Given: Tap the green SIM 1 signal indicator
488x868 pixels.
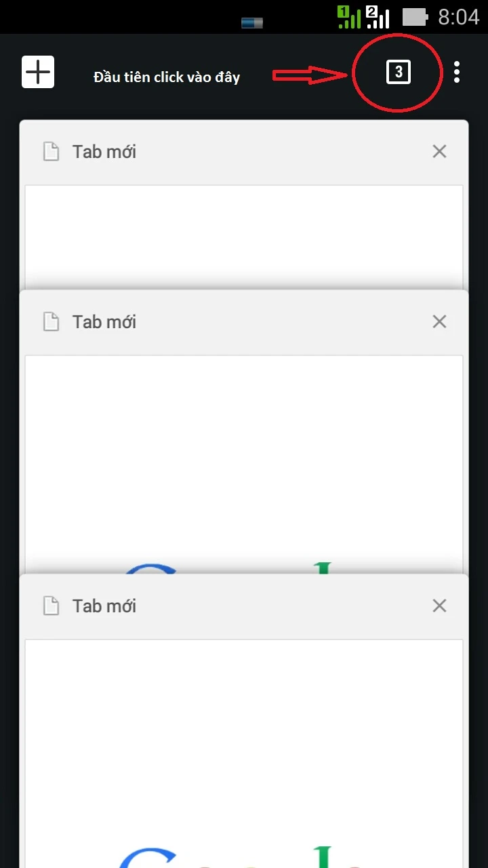Looking at the screenshot, I should click(349, 17).
